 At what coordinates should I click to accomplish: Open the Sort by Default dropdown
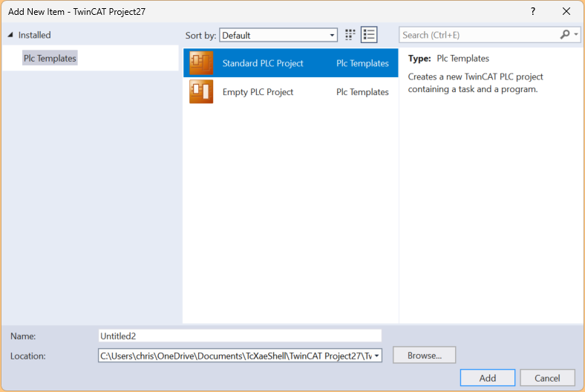[278, 35]
